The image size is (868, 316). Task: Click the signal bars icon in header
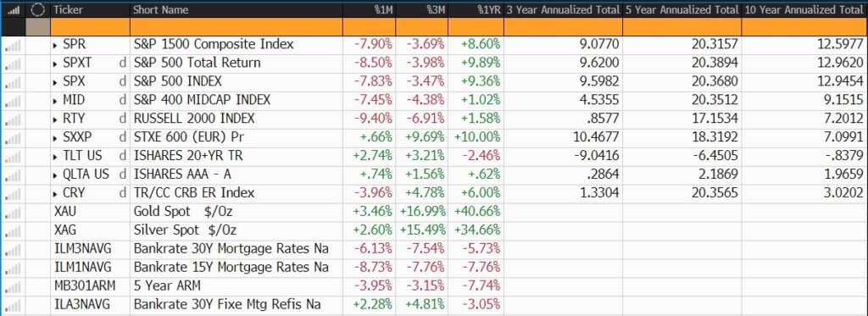(14, 10)
